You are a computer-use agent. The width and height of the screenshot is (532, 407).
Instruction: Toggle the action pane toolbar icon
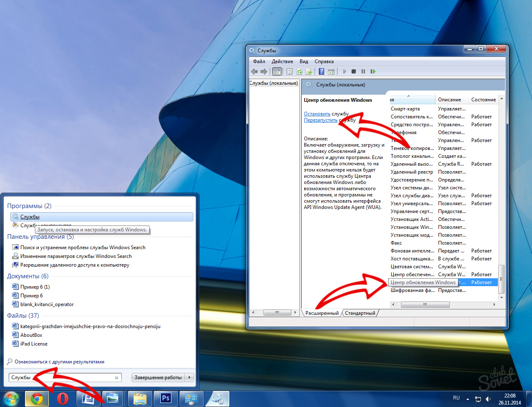point(331,71)
